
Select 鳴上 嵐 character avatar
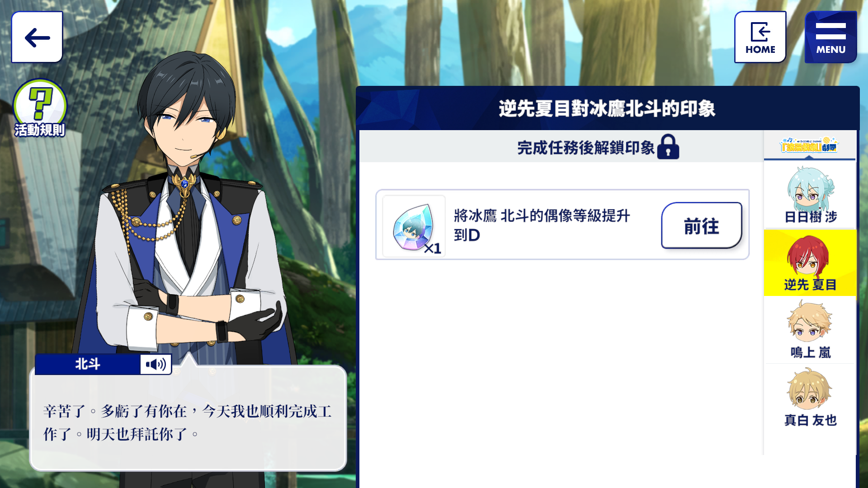point(810,330)
